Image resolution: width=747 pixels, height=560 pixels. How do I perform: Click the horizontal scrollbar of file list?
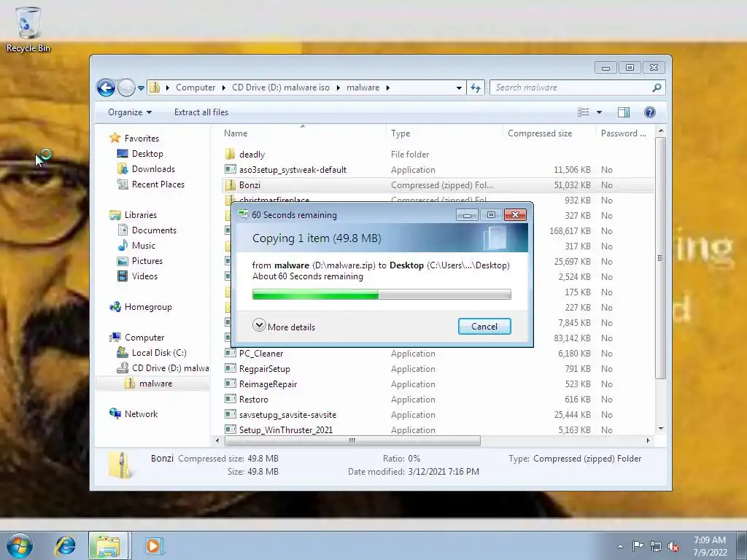click(352, 441)
